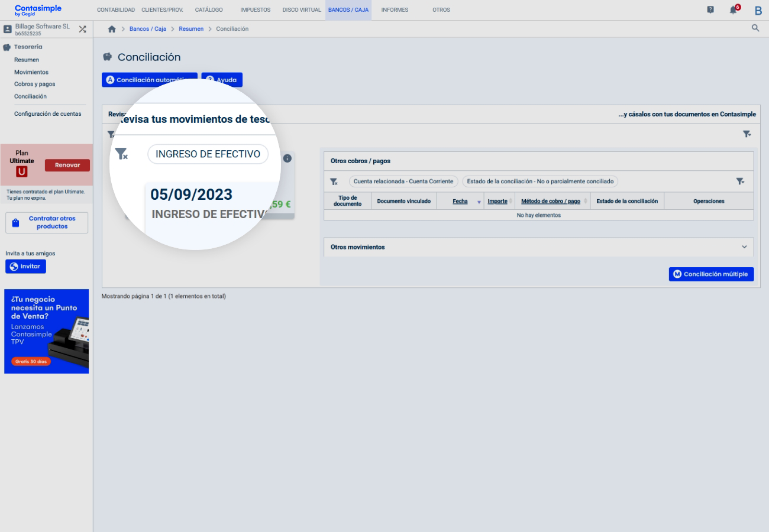Screen dimensions: 769x532
Task: Click the Invitar button
Action: [x=25, y=267]
